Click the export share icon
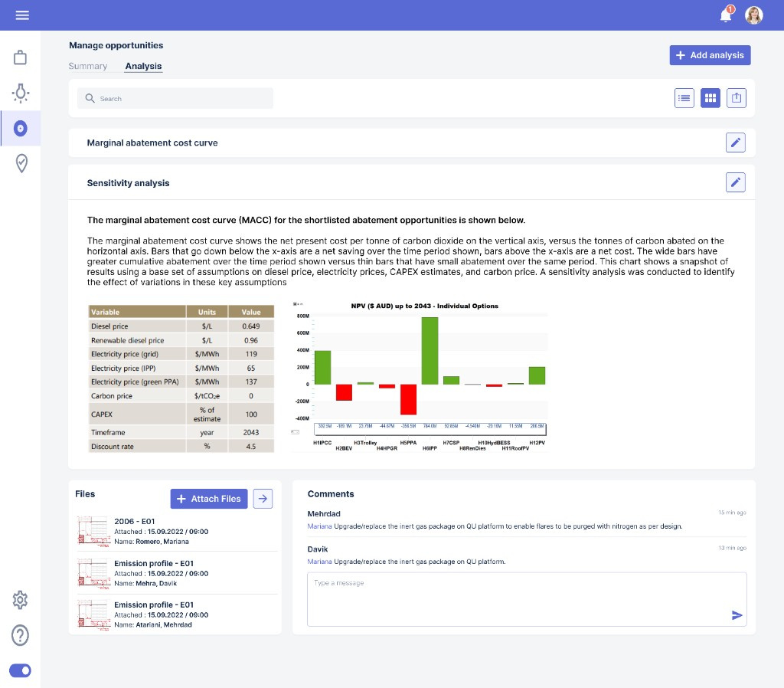 (737, 98)
